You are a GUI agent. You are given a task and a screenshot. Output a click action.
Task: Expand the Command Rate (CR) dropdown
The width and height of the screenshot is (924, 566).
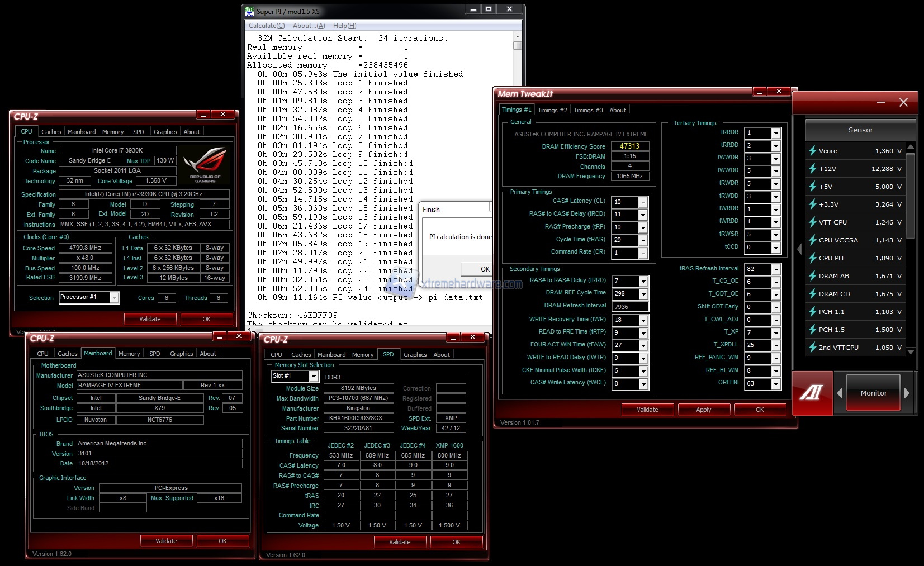pyautogui.click(x=643, y=253)
